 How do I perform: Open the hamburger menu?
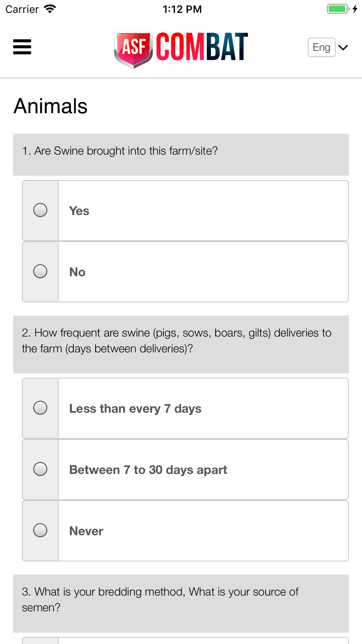tap(22, 47)
